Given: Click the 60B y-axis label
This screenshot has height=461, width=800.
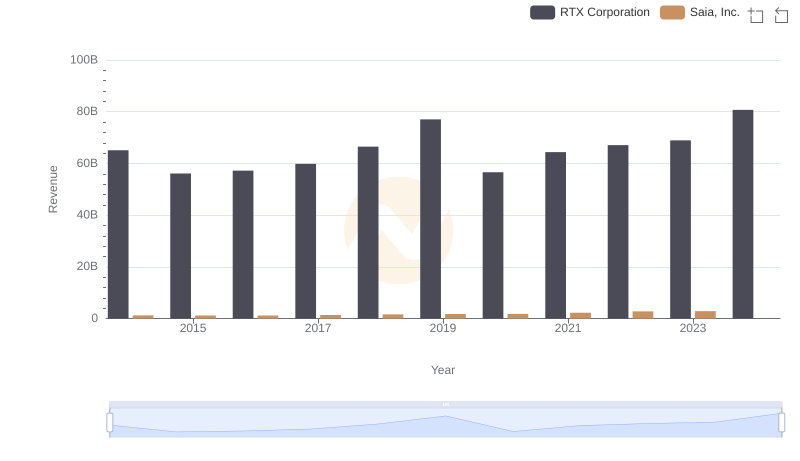Looking at the screenshot, I should [87, 163].
